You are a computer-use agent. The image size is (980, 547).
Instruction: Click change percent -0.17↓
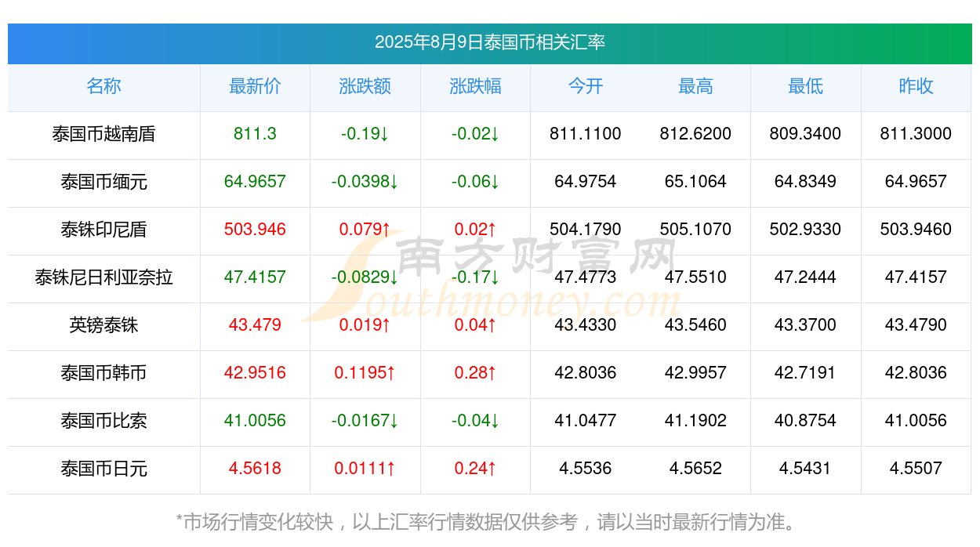(x=475, y=277)
